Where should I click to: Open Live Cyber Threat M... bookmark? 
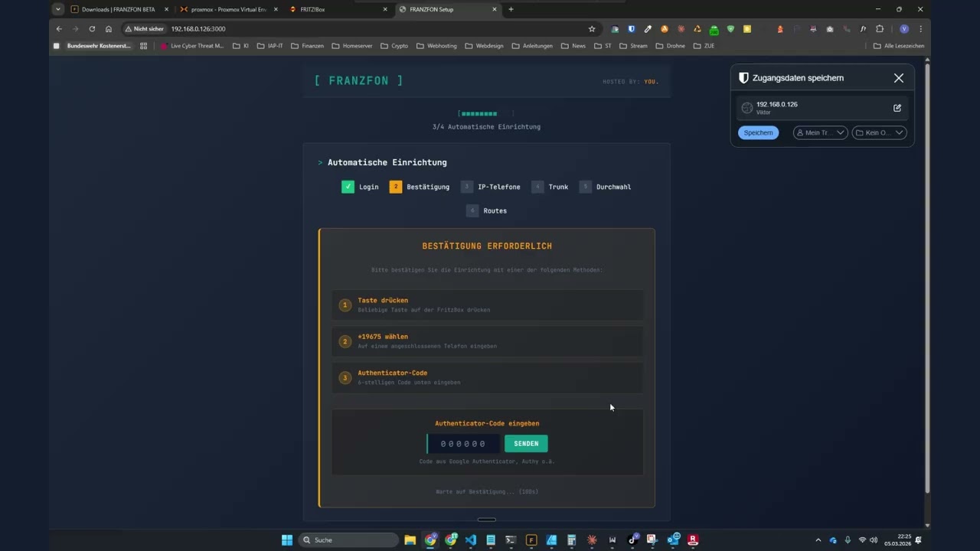pyautogui.click(x=192, y=46)
